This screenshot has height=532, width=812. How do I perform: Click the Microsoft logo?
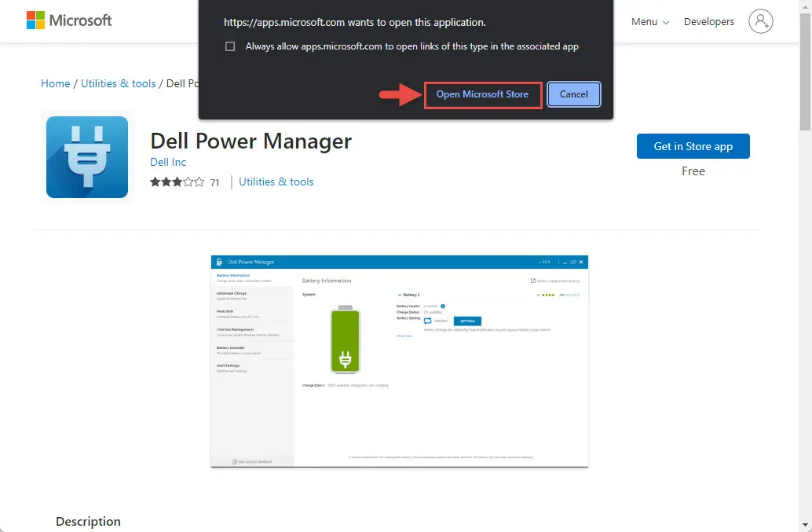coord(69,20)
